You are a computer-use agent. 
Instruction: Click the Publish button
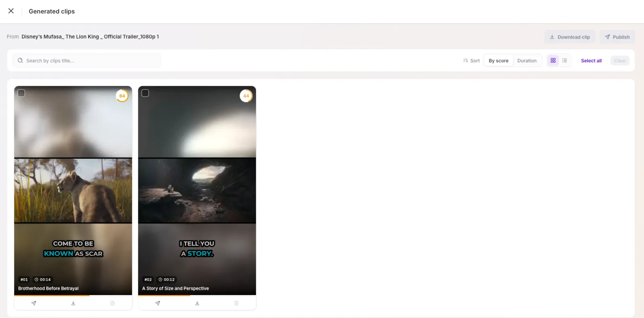tap(617, 37)
